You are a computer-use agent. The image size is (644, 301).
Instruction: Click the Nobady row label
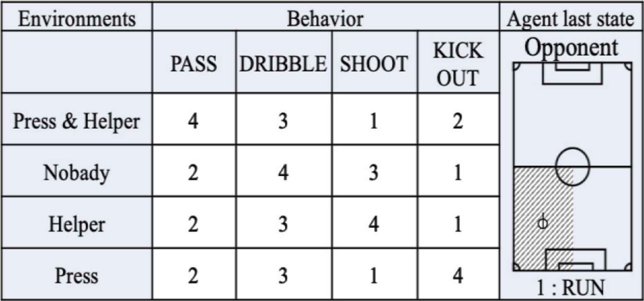click(x=77, y=173)
